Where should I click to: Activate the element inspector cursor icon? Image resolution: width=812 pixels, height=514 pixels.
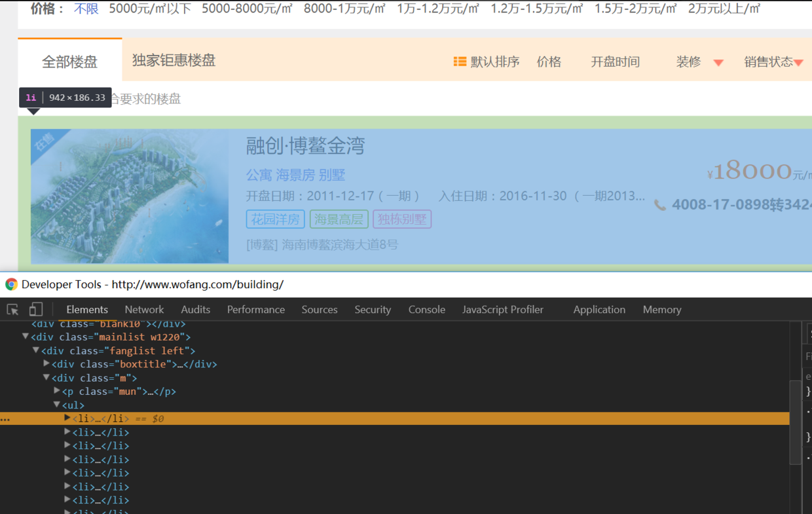(12, 310)
